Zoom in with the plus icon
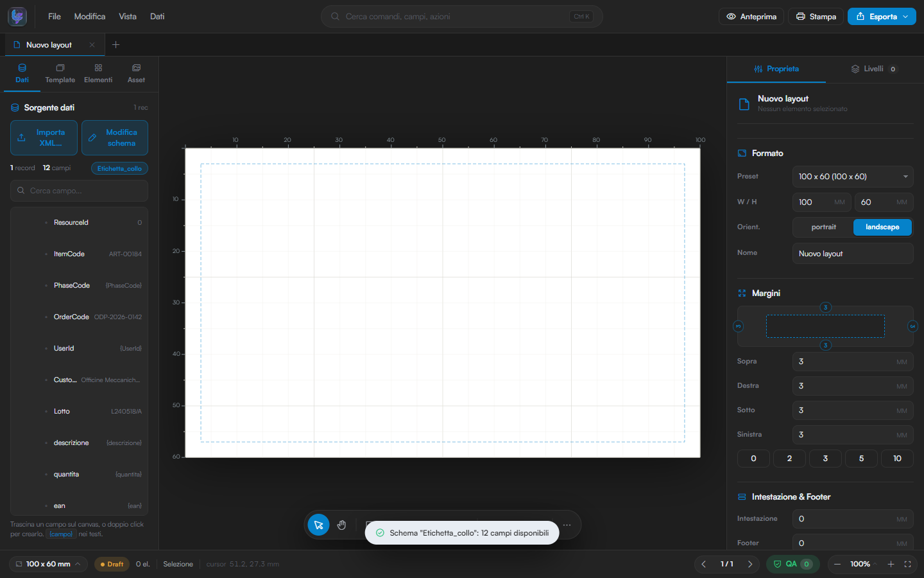 (891, 564)
